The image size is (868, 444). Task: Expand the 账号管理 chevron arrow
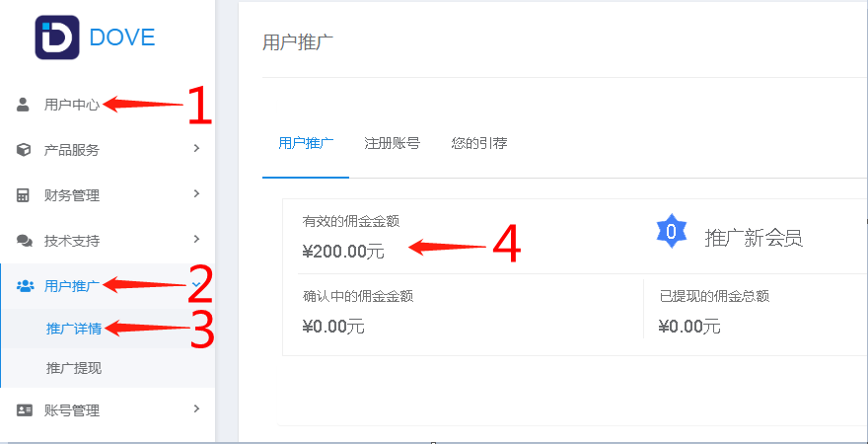[x=196, y=408]
